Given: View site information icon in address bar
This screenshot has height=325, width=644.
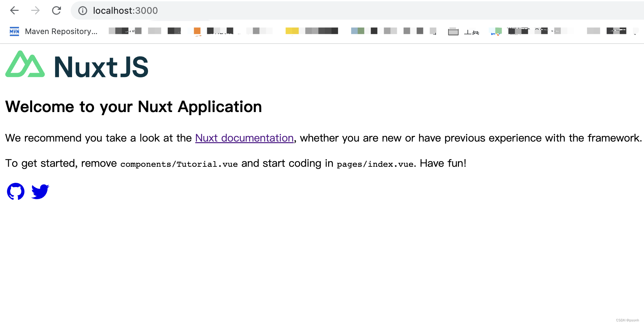Looking at the screenshot, I should [x=83, y=11].
